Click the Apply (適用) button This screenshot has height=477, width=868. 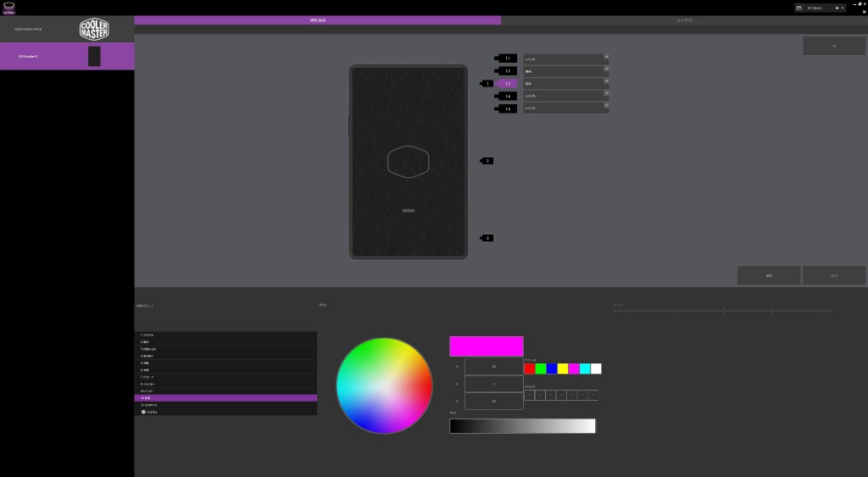[x=768, y=275]
